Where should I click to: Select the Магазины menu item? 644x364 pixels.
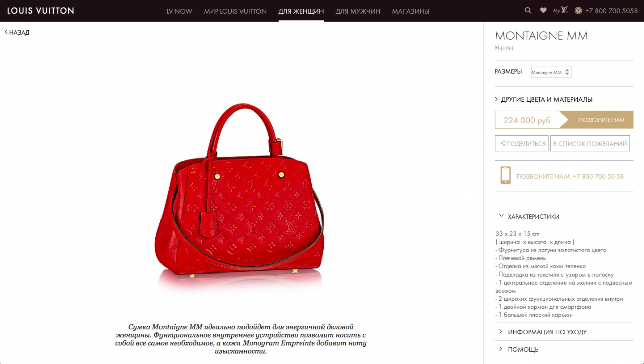411,11
